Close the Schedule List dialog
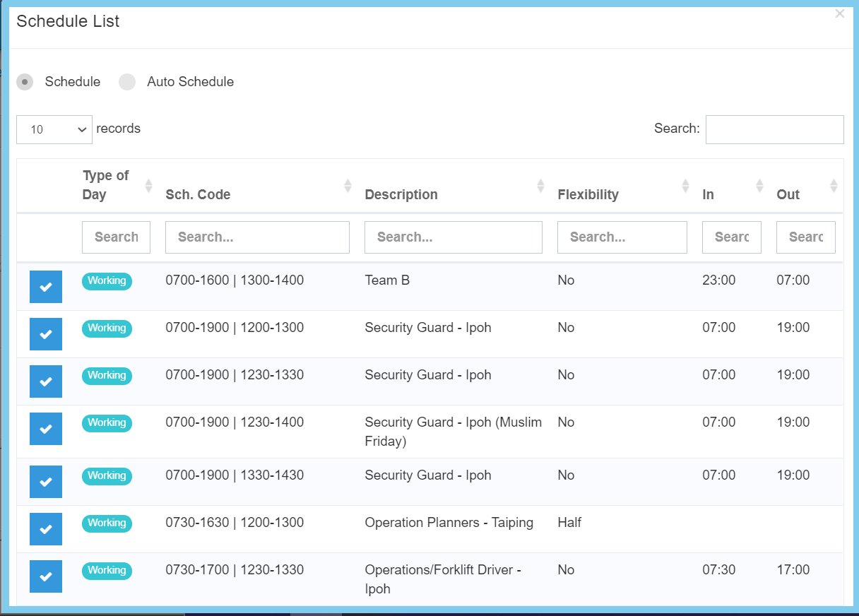The width and height of the screenshot is (859, 616). 839,13
